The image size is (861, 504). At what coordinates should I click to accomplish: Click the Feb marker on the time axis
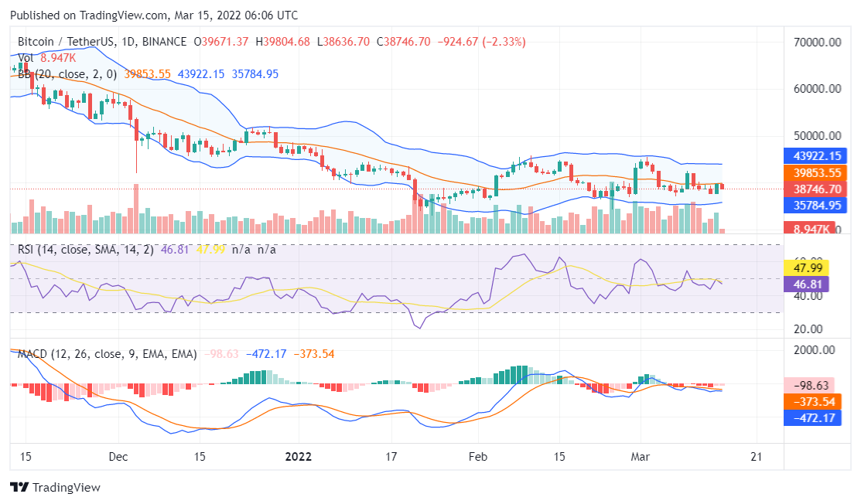click(479, 456)
